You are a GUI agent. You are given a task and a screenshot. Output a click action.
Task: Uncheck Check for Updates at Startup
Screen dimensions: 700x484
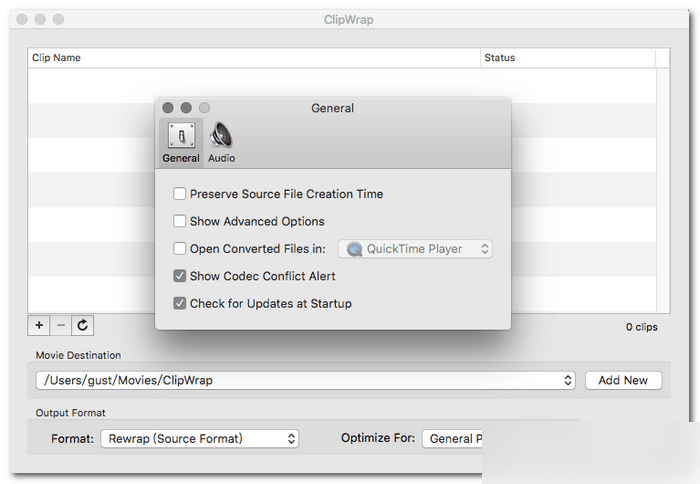pyautogui.click(x=180, y=303)
